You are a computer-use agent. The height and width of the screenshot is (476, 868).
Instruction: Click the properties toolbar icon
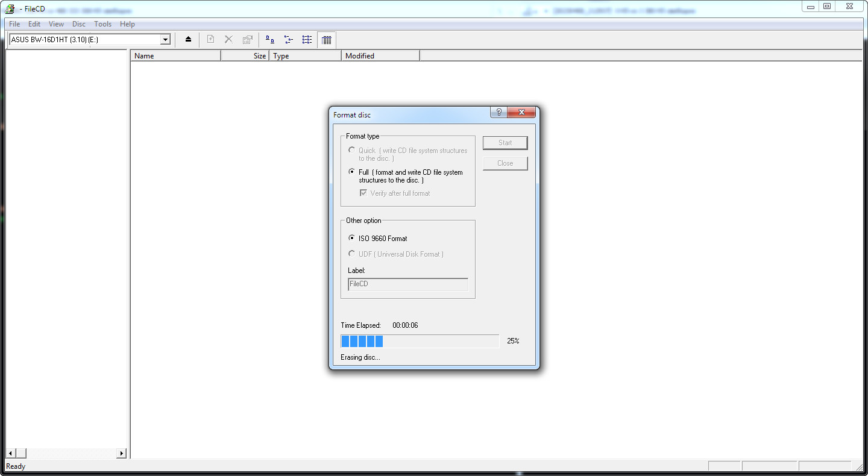[247, 40]
